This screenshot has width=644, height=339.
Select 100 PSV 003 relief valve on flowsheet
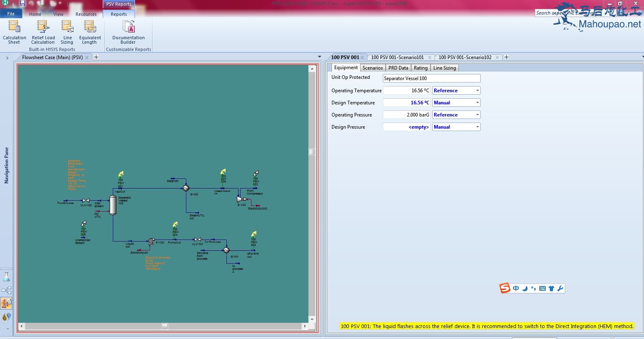point(255,173)
